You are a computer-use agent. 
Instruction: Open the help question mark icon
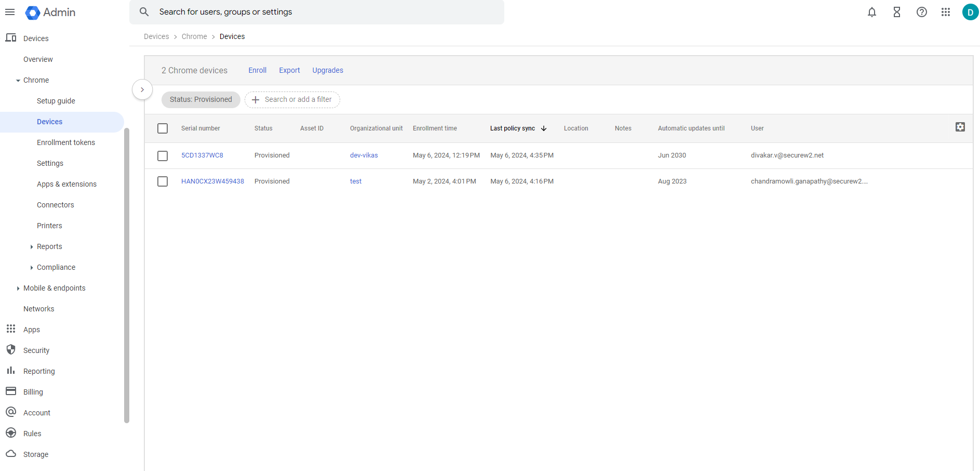click(x=922, y=12)
